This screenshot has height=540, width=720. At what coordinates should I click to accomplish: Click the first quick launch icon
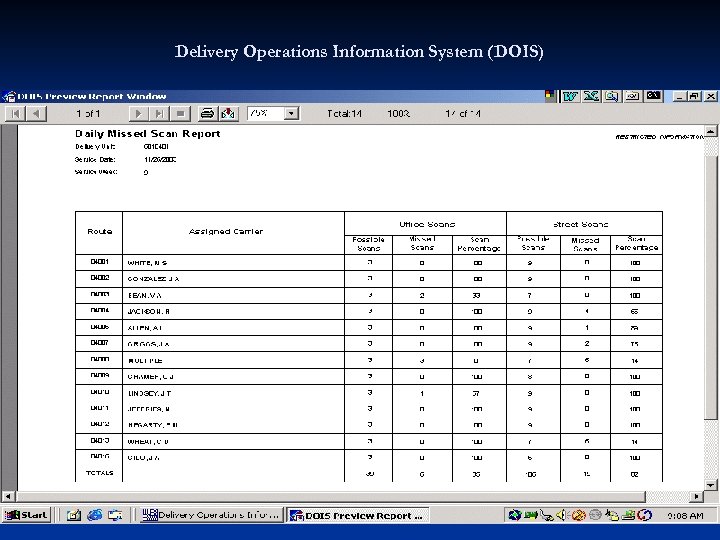(x=73, y=515)
